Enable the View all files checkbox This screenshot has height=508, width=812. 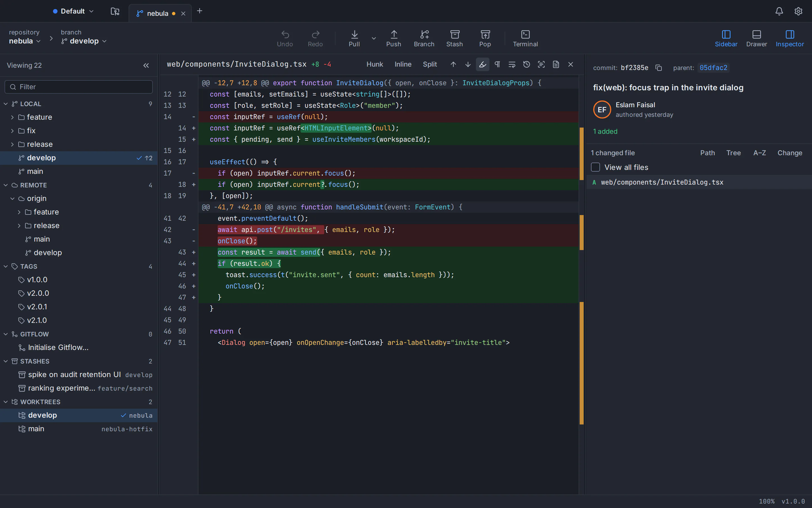click(595, 167)
